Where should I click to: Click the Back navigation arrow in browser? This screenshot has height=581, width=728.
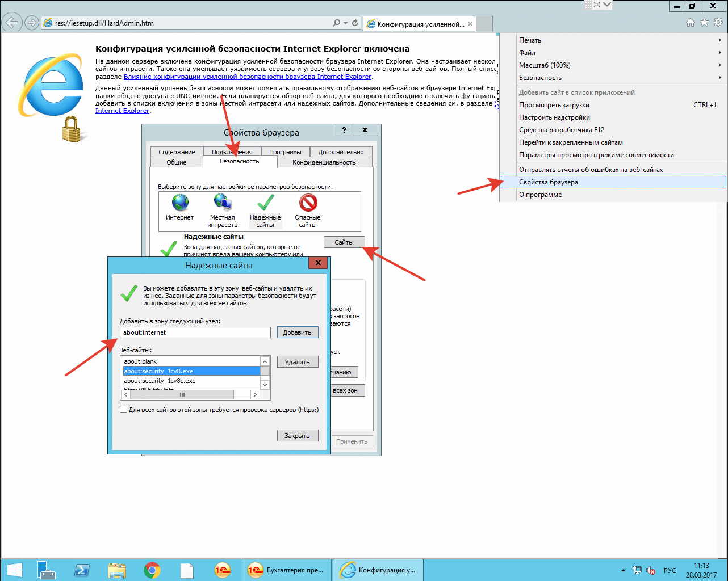tap(12, 23)
